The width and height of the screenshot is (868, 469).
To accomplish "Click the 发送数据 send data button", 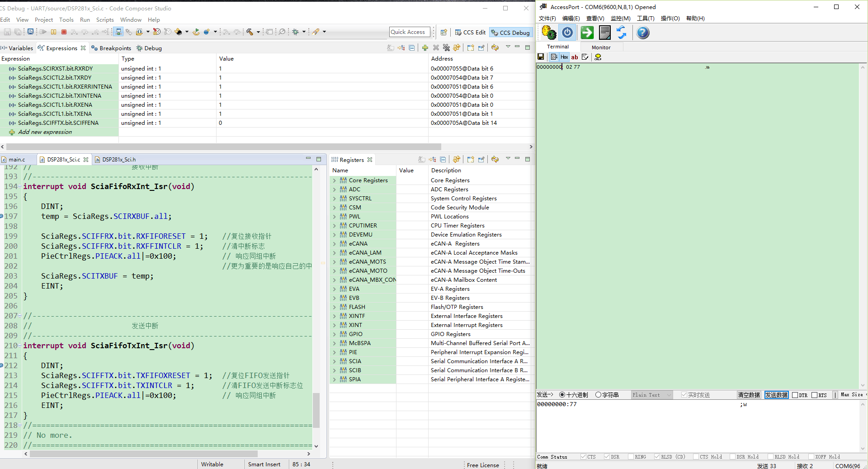I will click(x=776, y=395).
